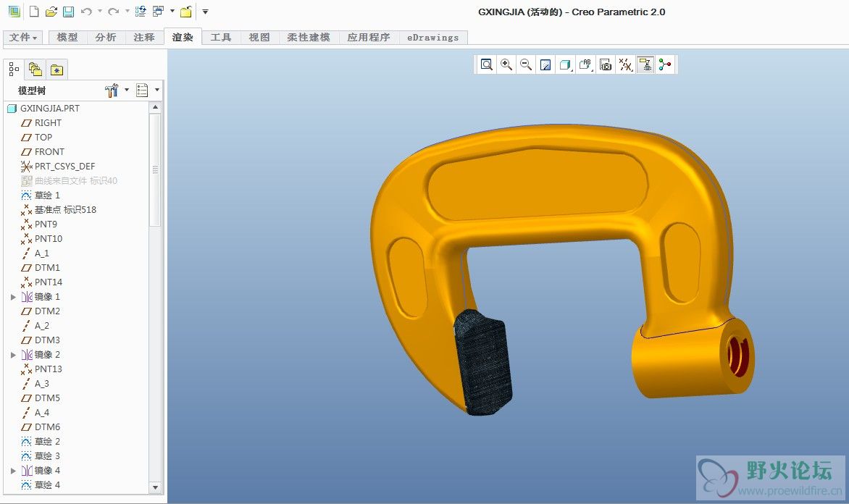Show the Folder Browser navigator tab

[35, 70]
